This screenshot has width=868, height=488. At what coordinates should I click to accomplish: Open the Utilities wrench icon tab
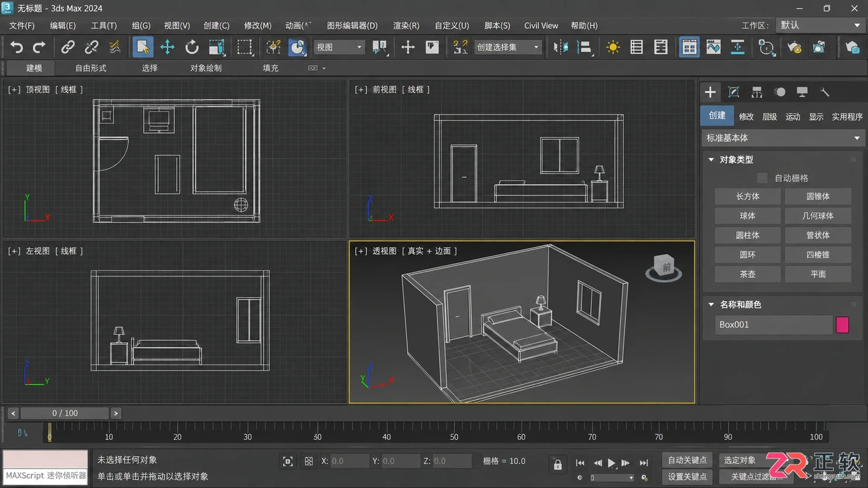tap(825, 92)
